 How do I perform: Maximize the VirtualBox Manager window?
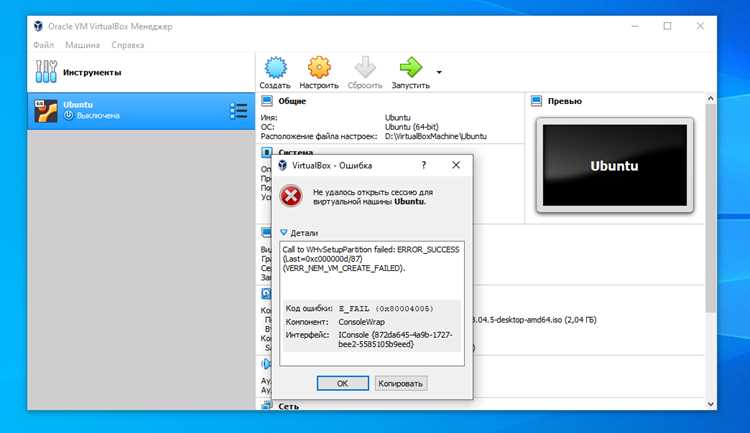667,26
